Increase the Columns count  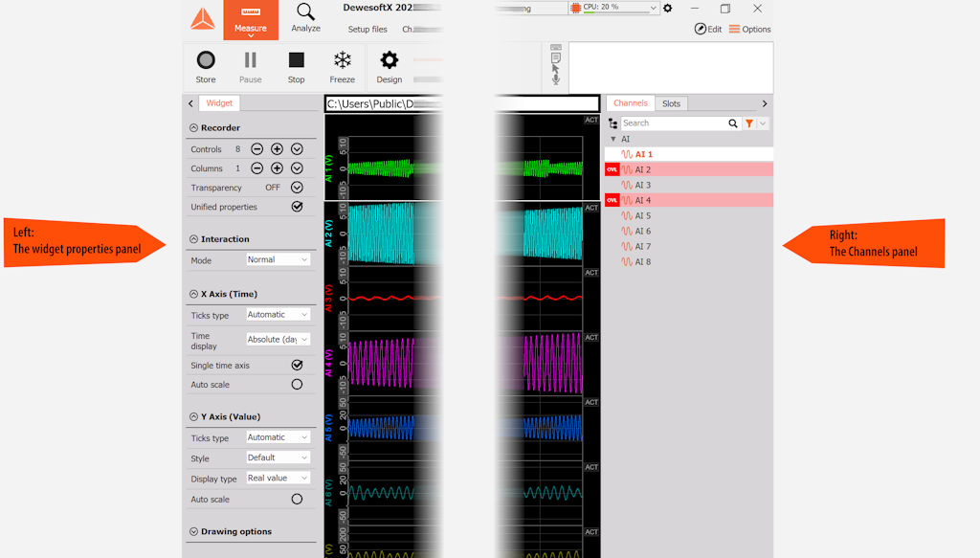point(277,168)
